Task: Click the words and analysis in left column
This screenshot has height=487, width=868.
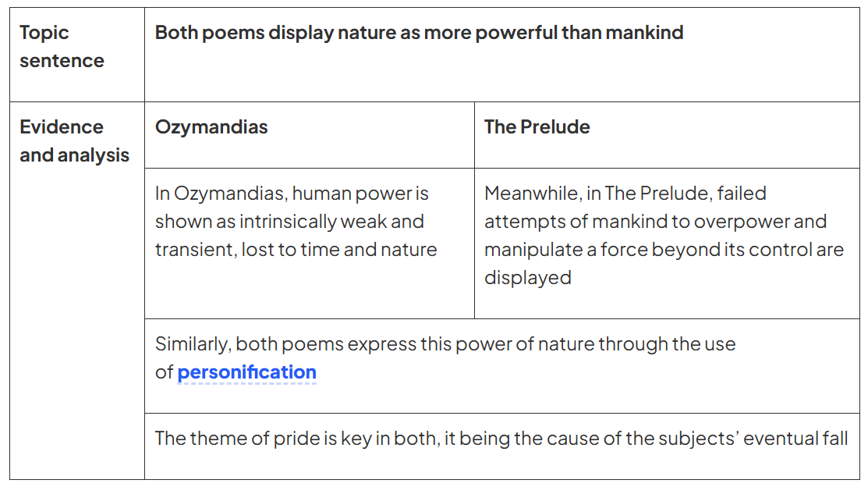Action: [74, 155]
